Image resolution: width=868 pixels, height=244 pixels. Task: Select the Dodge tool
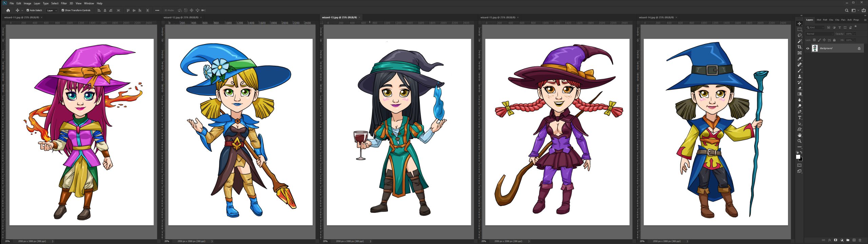click(x=800, y=106)
